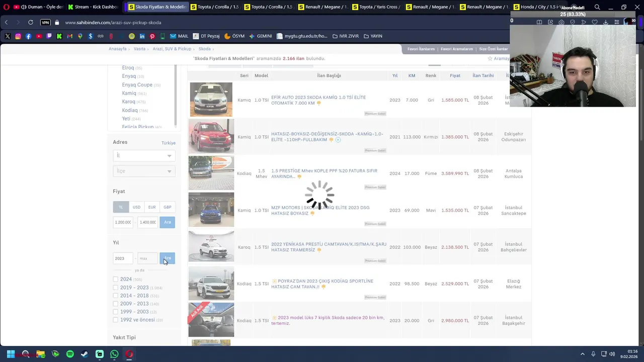Open Kamiq model link in sidebar

129,93
